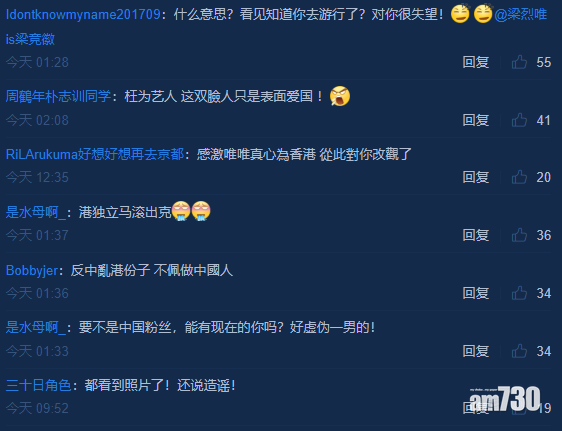Click thumbs-up icon beside 36 likes
This screenshot has height=431, width=562.
coord(519,235)
